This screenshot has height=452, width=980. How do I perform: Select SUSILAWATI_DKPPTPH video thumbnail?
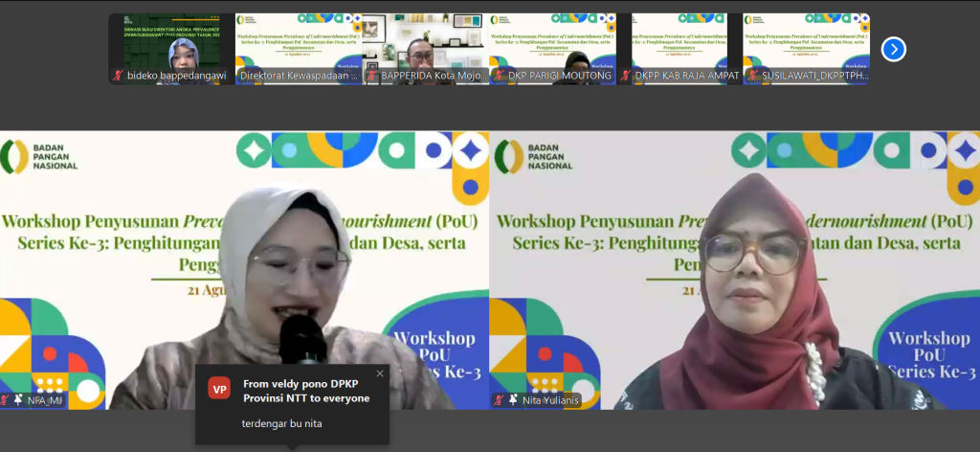[x=806, y=49]
